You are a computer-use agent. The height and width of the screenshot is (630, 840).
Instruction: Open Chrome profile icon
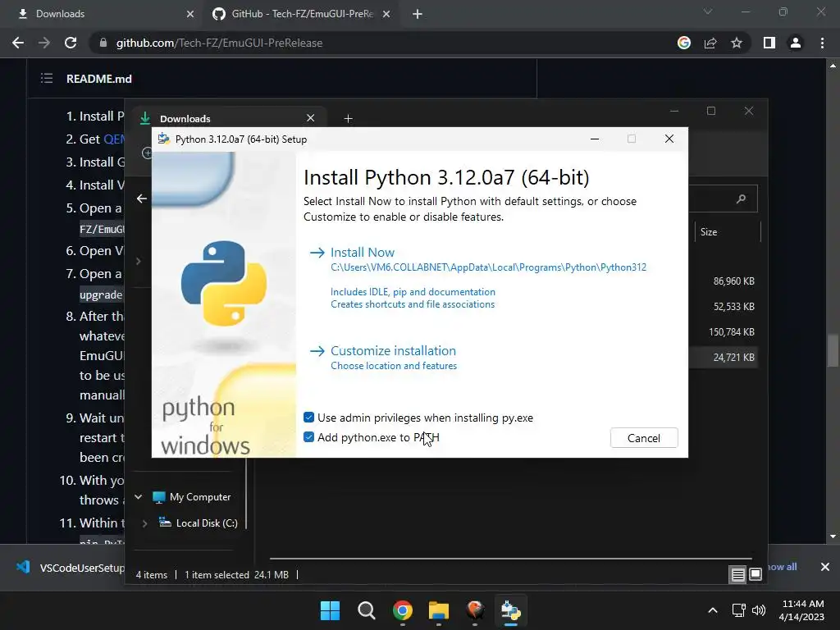coord(796,43)
